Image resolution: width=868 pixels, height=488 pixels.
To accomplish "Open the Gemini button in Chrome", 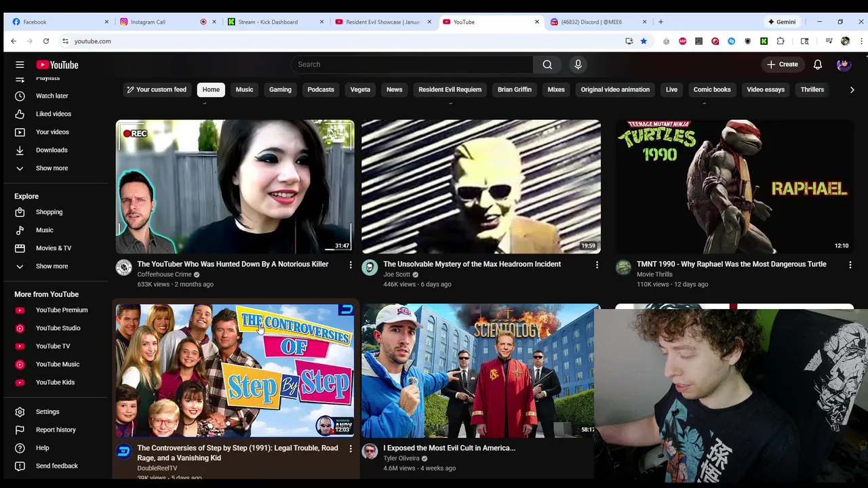I will point(782,22).
